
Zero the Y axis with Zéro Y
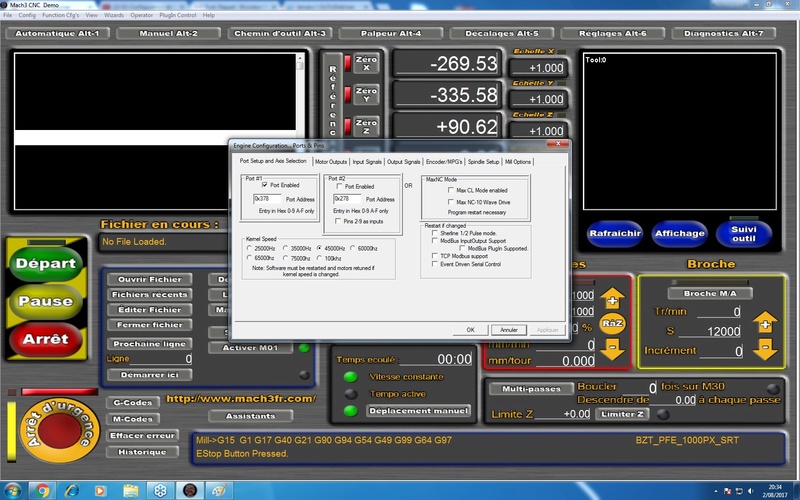(366, 94)
